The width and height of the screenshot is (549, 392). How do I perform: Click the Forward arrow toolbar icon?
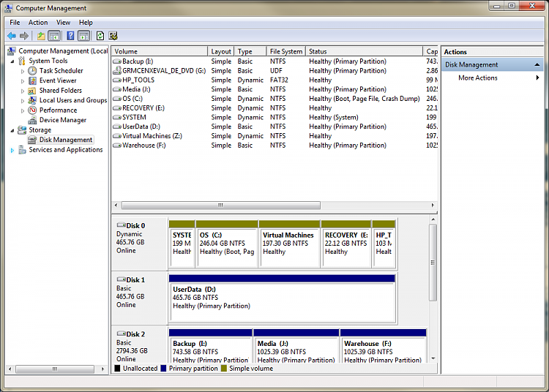pyautogui.click(x=24, y=36)
